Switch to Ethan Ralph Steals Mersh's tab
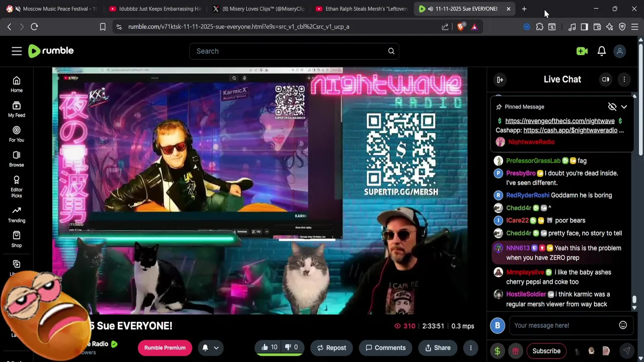The height and width of the screenshot is (362, 644). pyautogui.click(x=361, y=9)
